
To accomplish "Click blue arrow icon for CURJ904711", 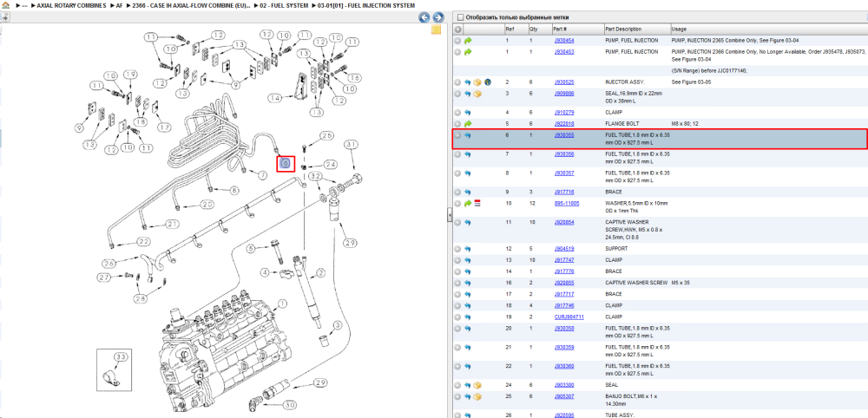I will click(468, 317).
